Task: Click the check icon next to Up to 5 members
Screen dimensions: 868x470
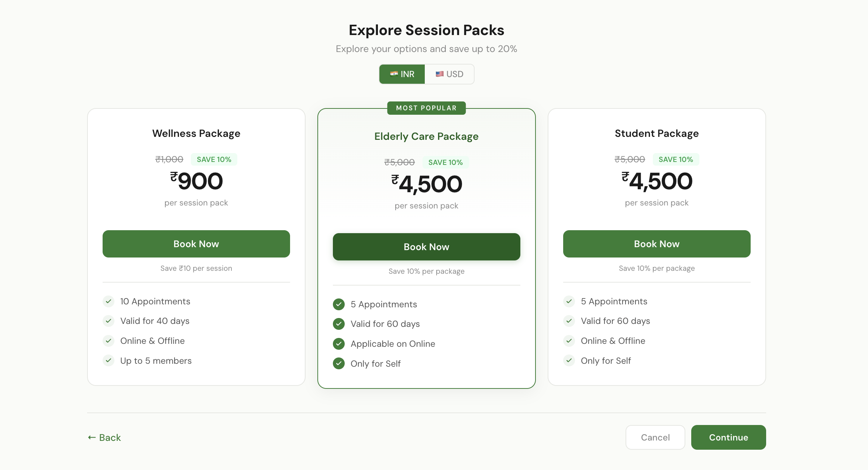Action: pyautogui.click(x=108, y=360)
